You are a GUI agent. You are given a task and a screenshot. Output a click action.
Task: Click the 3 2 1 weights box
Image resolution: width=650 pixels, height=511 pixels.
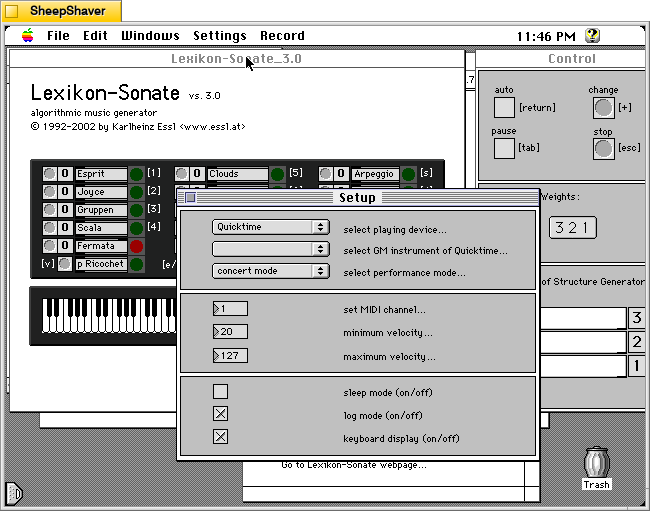(572, 228)
